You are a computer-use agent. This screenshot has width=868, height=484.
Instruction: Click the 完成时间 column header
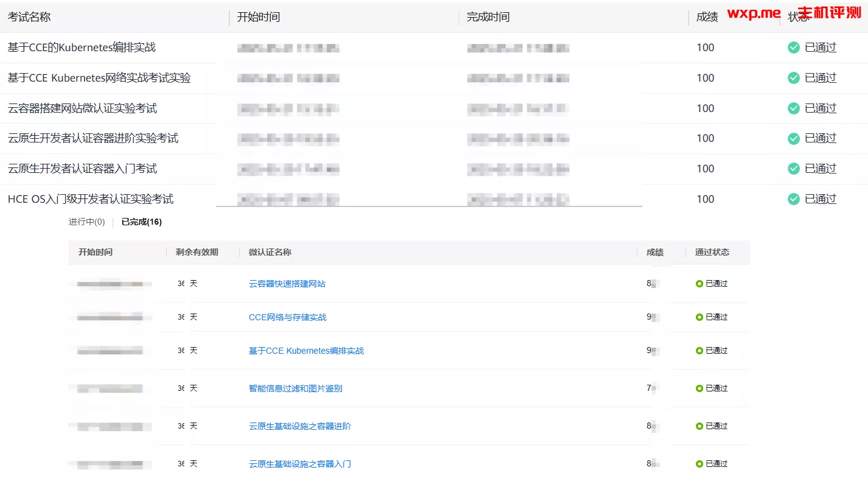pyautogui.click(x=488, y=17)
